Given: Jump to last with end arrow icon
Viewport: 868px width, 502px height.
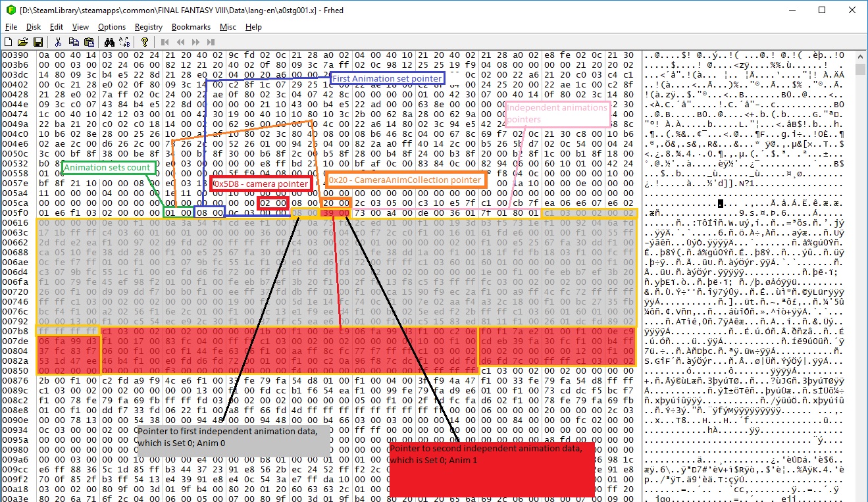Looking at the screenshot, I should point(210,41).
